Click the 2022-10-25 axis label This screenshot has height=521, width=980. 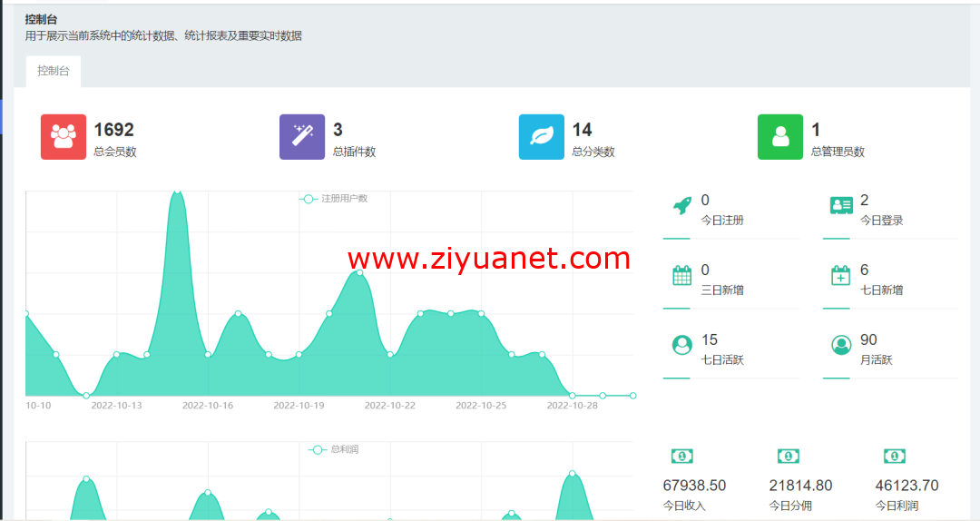[481, 406]
